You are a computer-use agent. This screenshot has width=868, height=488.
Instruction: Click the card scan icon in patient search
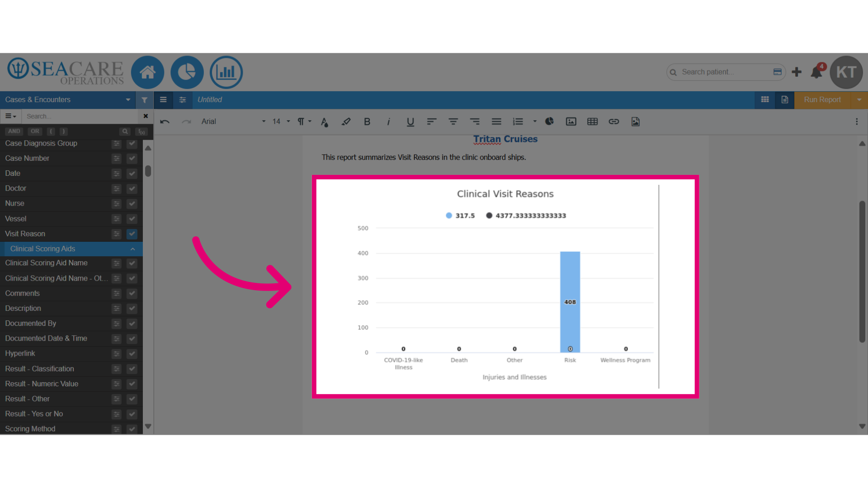tap(778, 72)
